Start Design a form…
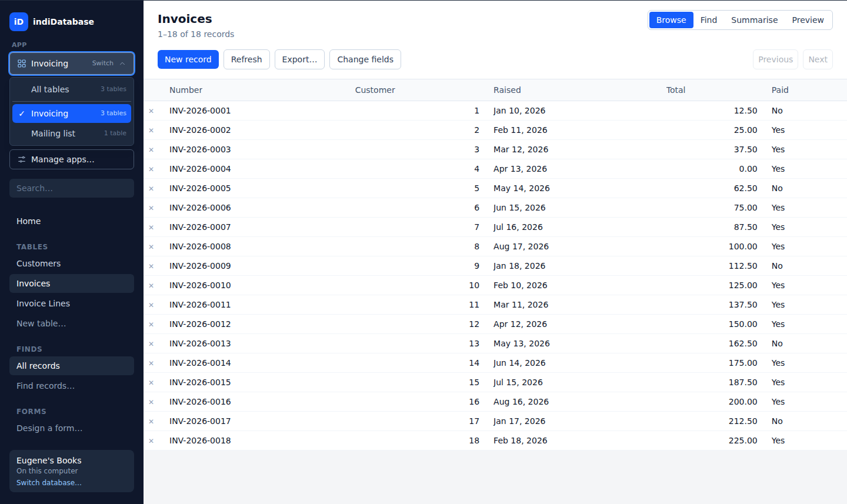 [x=72, y=428]
